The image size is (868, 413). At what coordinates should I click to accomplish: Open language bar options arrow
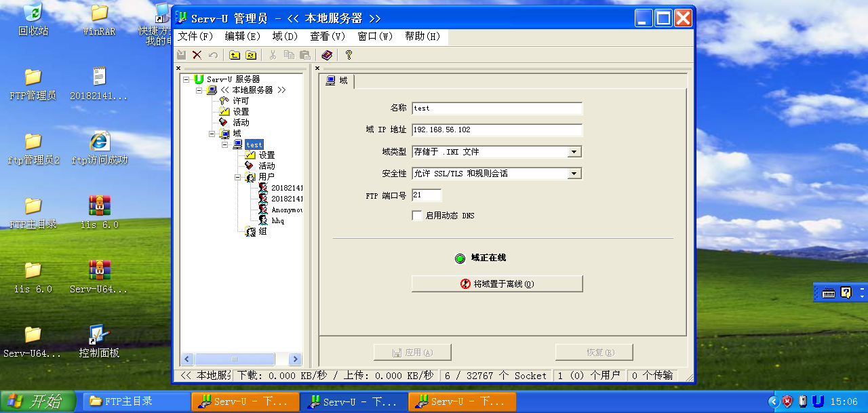click(x=862, y=296)
